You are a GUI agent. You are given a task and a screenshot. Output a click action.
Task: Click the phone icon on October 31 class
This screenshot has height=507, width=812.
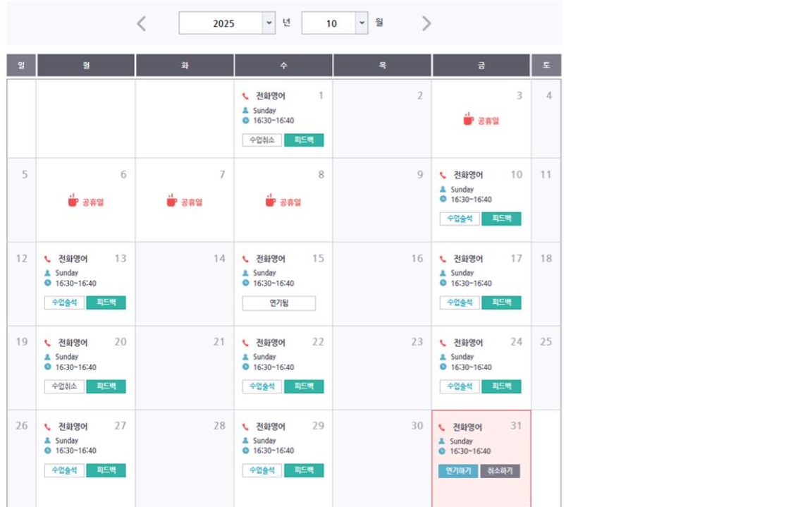point(443,427)
